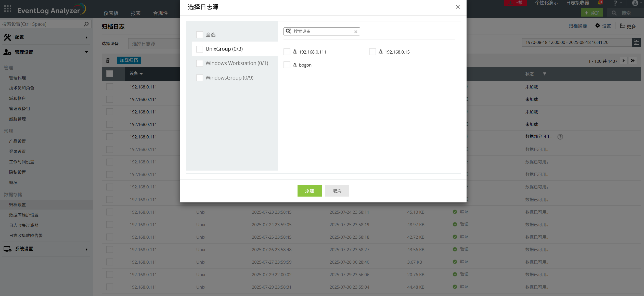Image resolution: width=644 pixels, height=296 pixels.
Task: Click the 取消 button
Action: coord(337,191)
